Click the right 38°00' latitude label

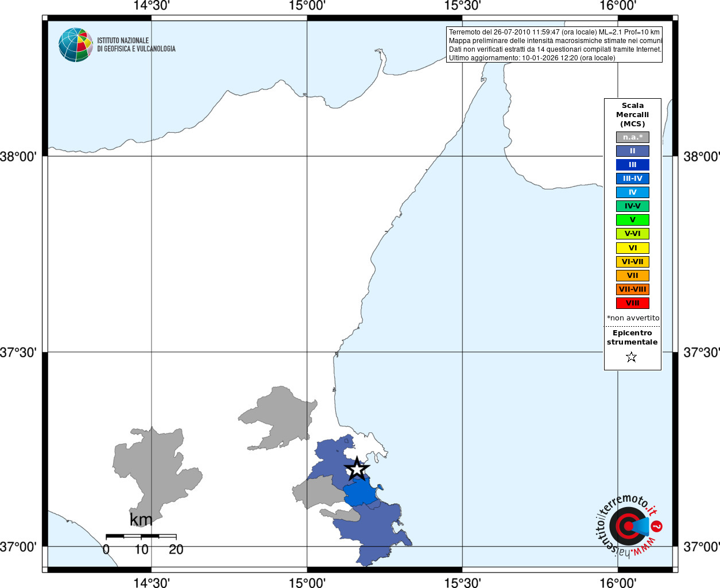702,156
